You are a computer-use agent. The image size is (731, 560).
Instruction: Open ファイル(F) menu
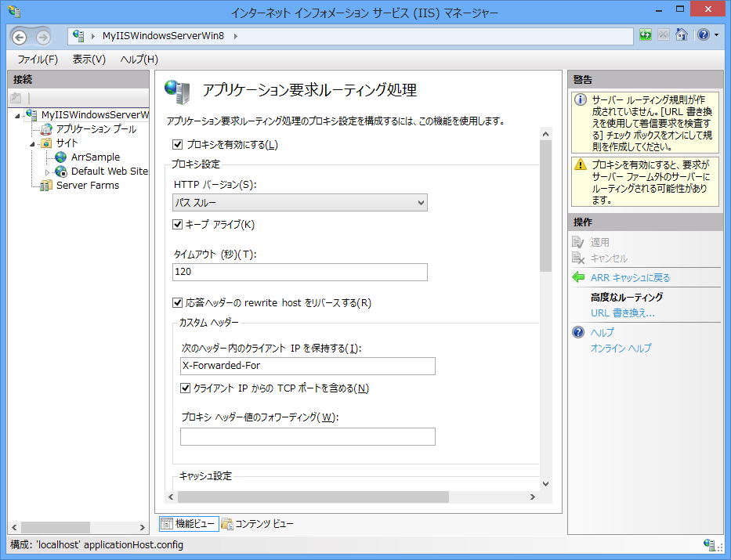point(38,60)
